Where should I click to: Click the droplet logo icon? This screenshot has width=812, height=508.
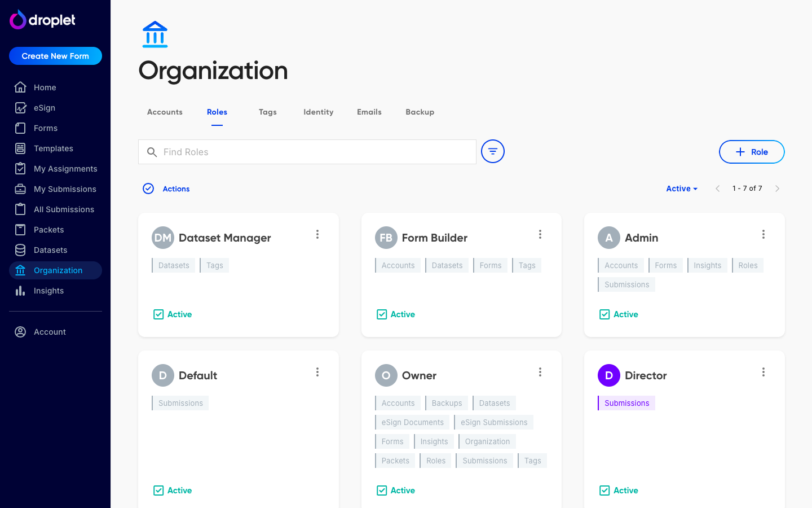(18, 20)
